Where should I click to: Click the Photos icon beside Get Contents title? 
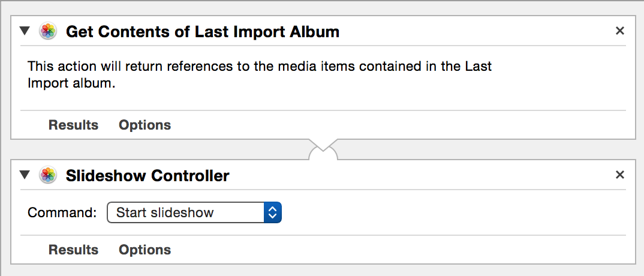48,31
